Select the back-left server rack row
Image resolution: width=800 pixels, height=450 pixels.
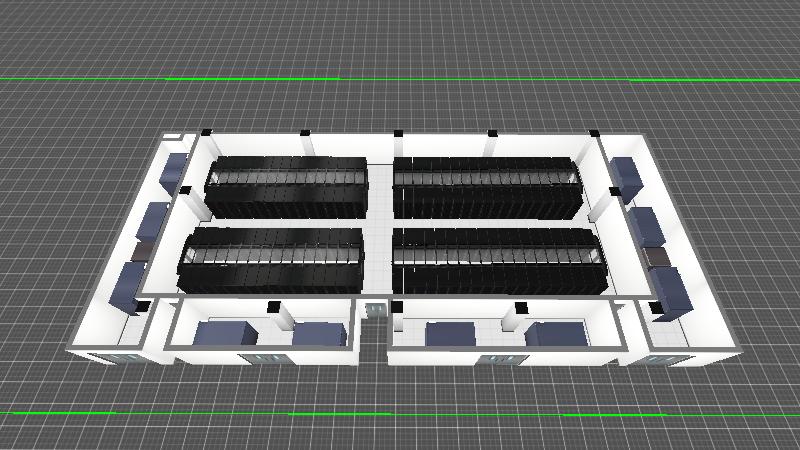[286, 186]
